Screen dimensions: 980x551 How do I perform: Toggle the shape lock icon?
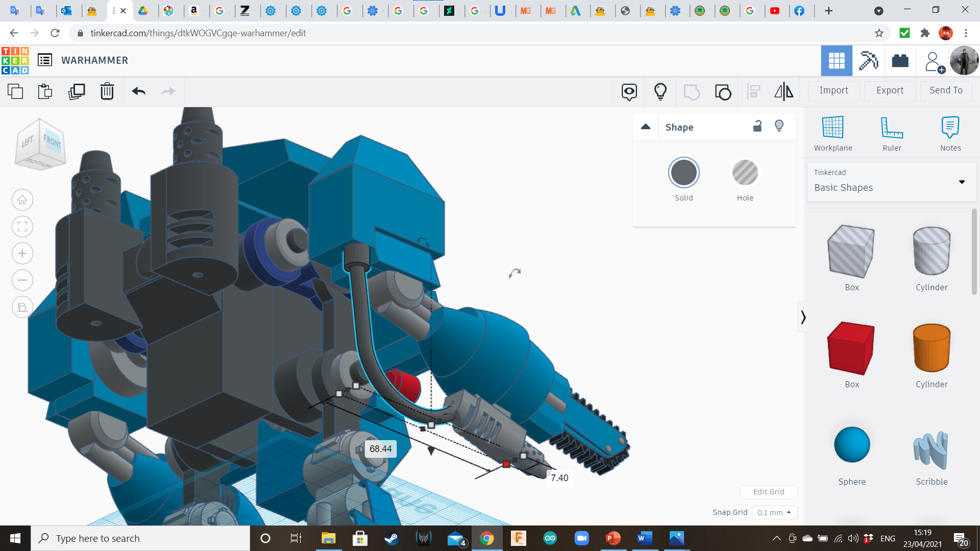coord(757,127)
